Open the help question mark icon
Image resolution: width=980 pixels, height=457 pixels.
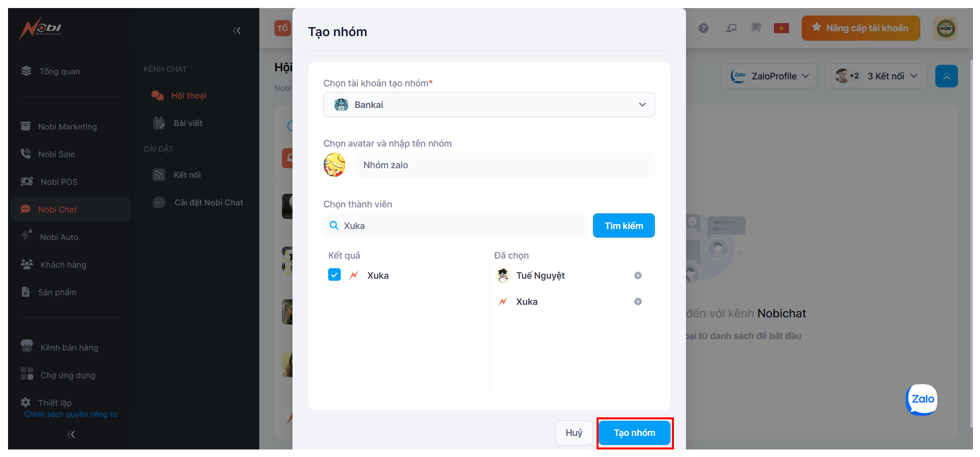pyautogui.click(x=704, y=28)
